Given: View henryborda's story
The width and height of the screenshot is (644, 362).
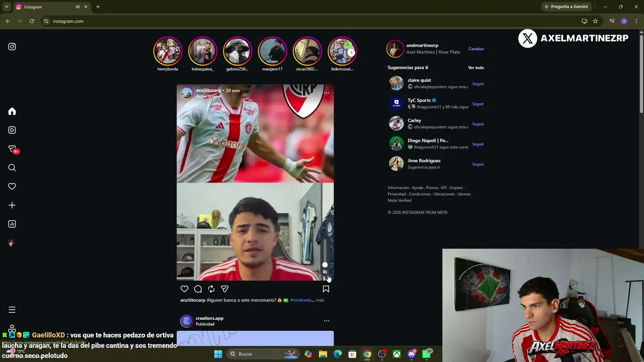Looking at the screenshot, I should click(168, 51).
